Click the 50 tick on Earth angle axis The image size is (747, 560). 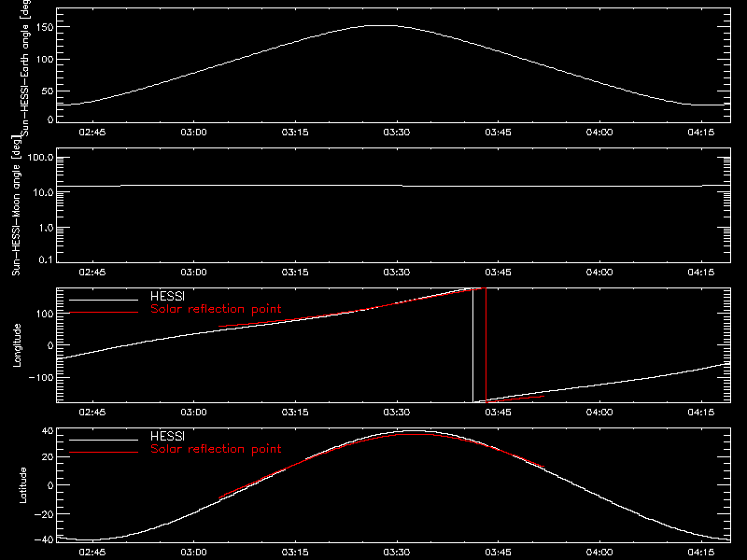[48, 91]
